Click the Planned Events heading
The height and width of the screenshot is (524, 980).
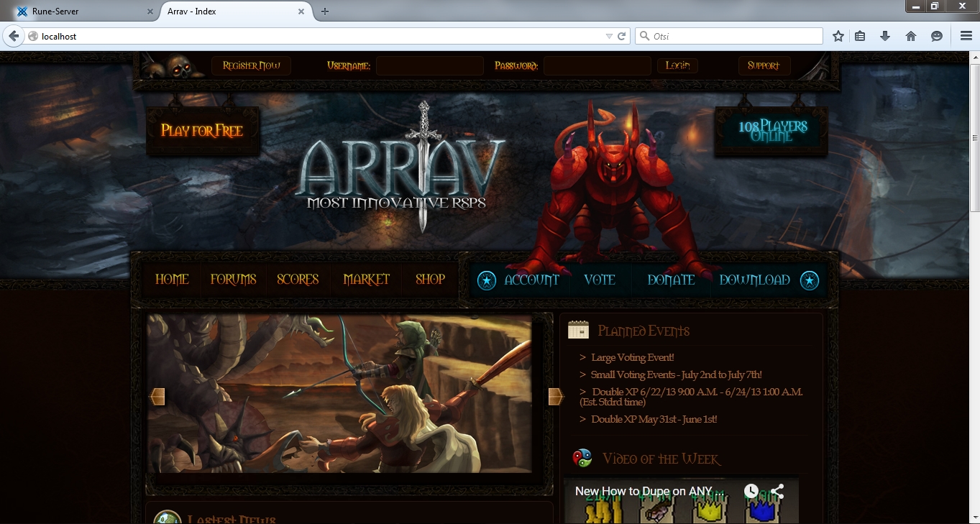[x=644, y=331]
